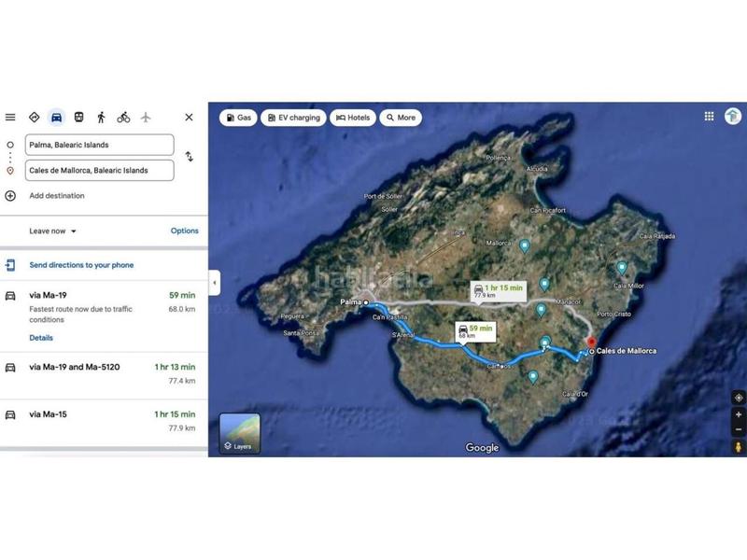Screen dimensions: 747x560
Task: Switch to cycling travel mode
Action: pyautogui.click(x=123, y=118)
